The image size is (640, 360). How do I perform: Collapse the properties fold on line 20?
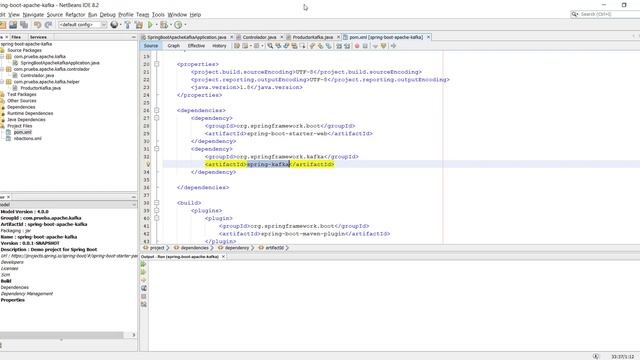156,64
